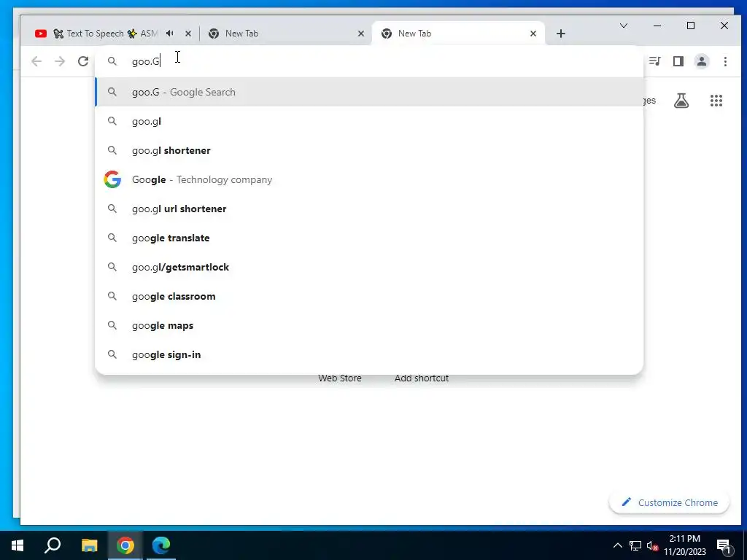Choose the 'goo.gl/getsmartlock' suggestion
The image size is (747, 560).
click(369, 267)
